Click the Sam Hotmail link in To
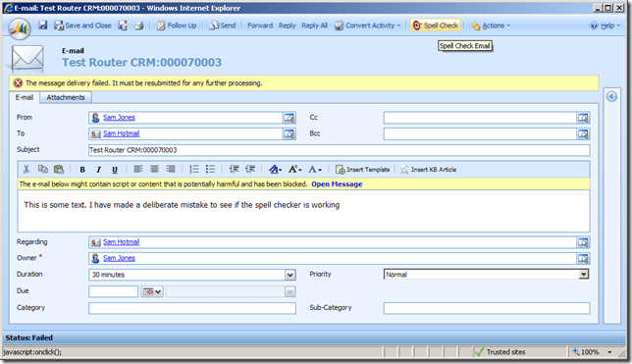This screenshot has height=364, width=632. tap(122, 133)
